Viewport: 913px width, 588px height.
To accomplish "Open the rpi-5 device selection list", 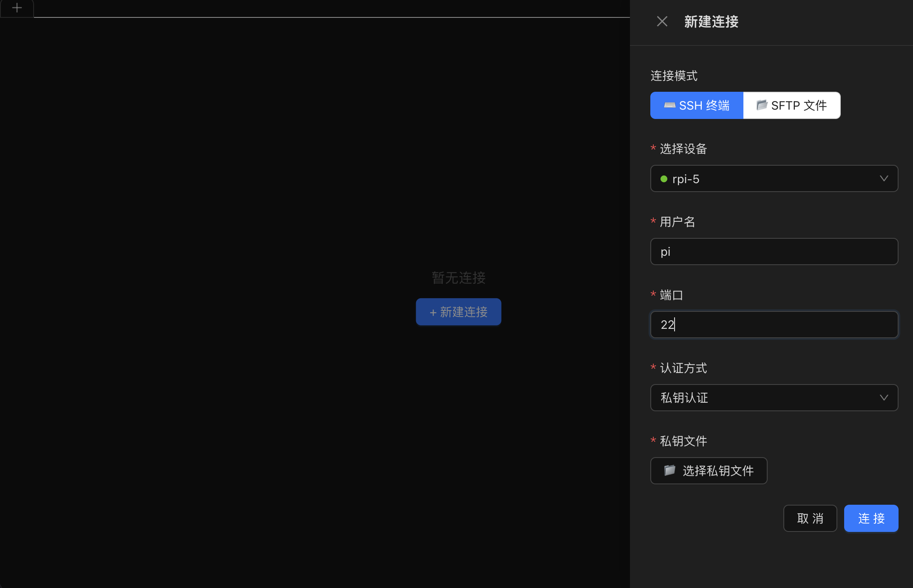I will point(774,179).
